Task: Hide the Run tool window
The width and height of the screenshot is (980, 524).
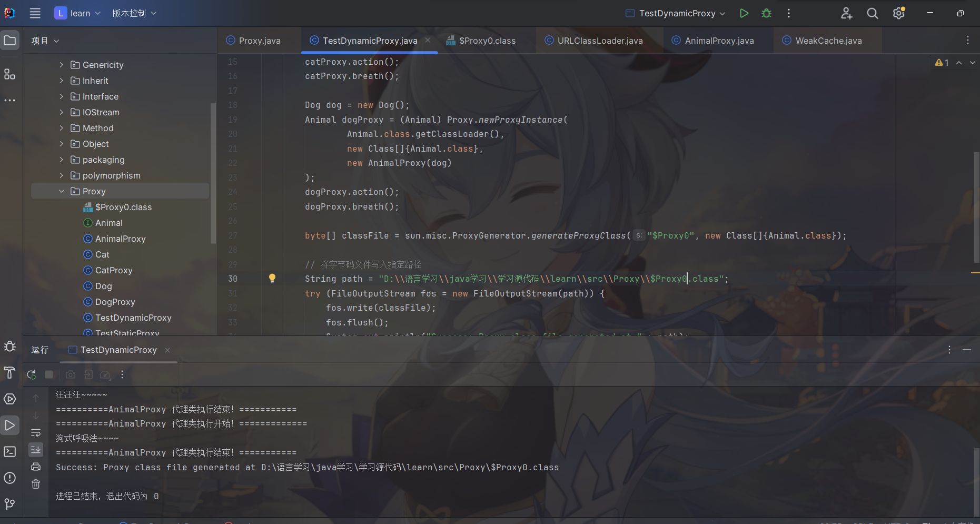Action: click(967, 350)
